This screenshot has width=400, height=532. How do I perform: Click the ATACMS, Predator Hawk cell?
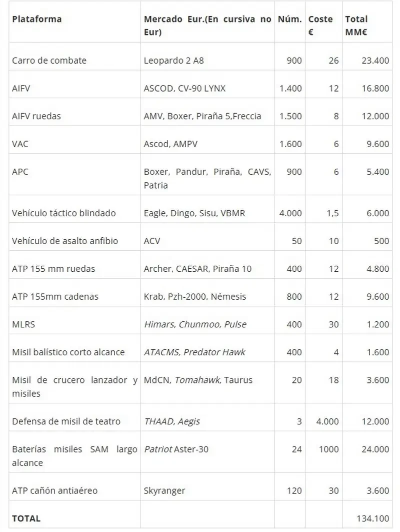194,352
